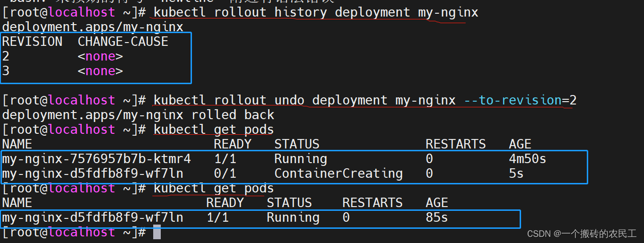
Task: Click the 4m50s age value
Action: tap(528, 159)
